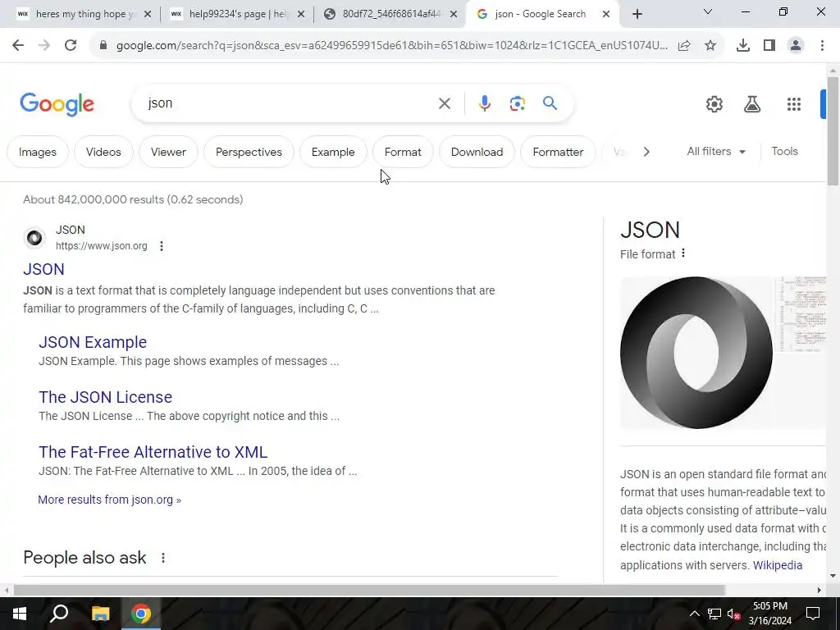Image resolution: width=840 pixels, height=630 pixels.
Task: Select the Example filter chip
Action: [x=333, y=152]
